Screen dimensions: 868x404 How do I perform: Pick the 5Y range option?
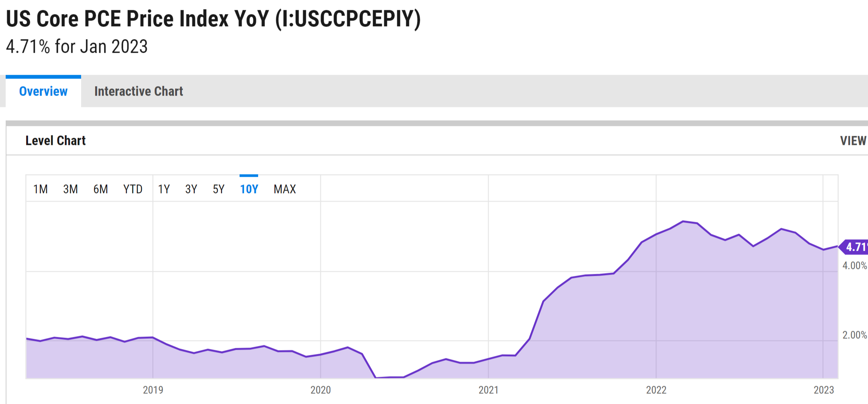tap(218, 189)
